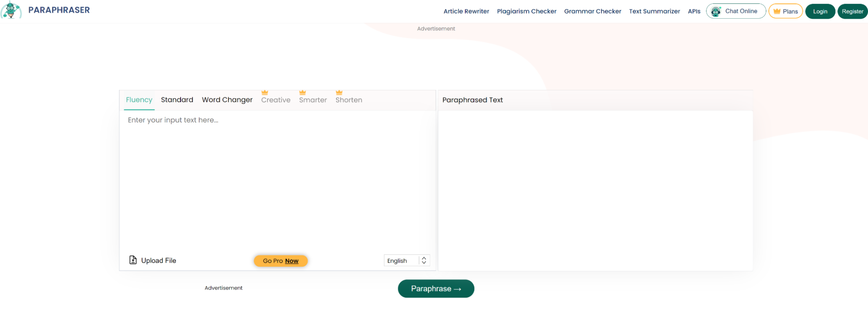Select the Shorten premium mode

tap(349, 100)
